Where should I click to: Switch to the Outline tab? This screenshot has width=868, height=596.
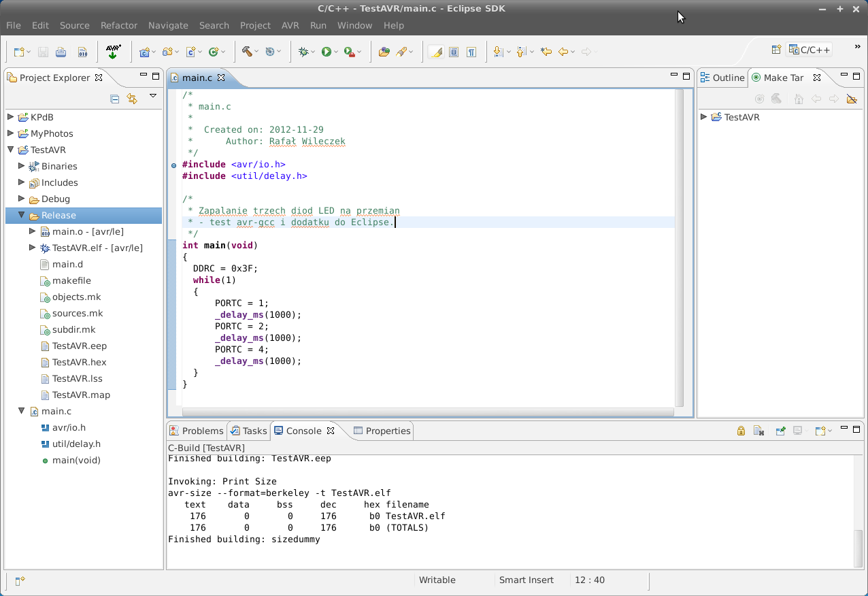(722, 78)
